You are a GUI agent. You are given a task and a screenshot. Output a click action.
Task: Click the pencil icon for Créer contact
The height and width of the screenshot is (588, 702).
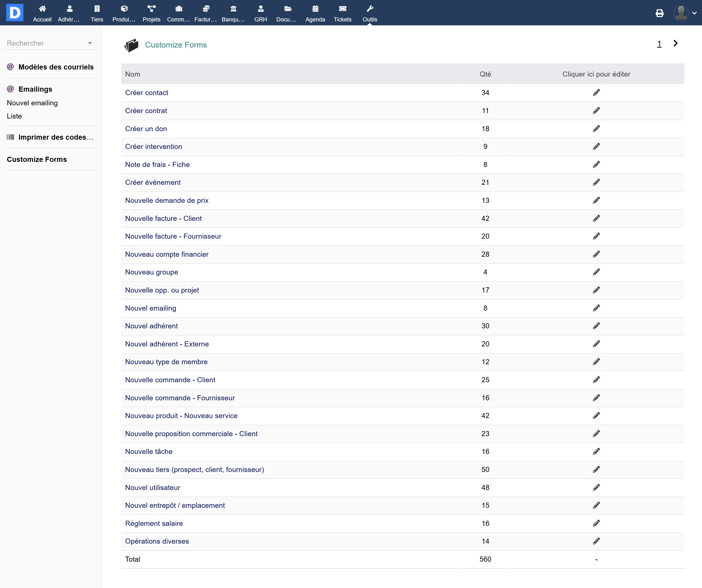[596, 93]
